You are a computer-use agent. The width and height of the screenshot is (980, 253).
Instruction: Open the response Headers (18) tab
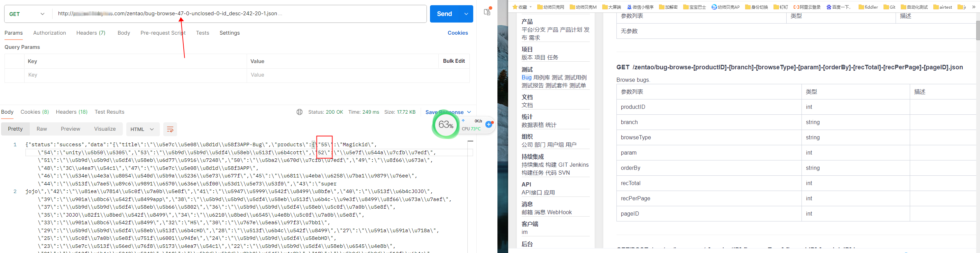72,112
